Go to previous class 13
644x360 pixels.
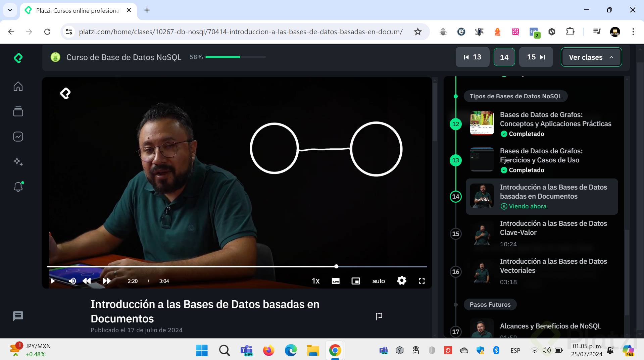point(473,57)
